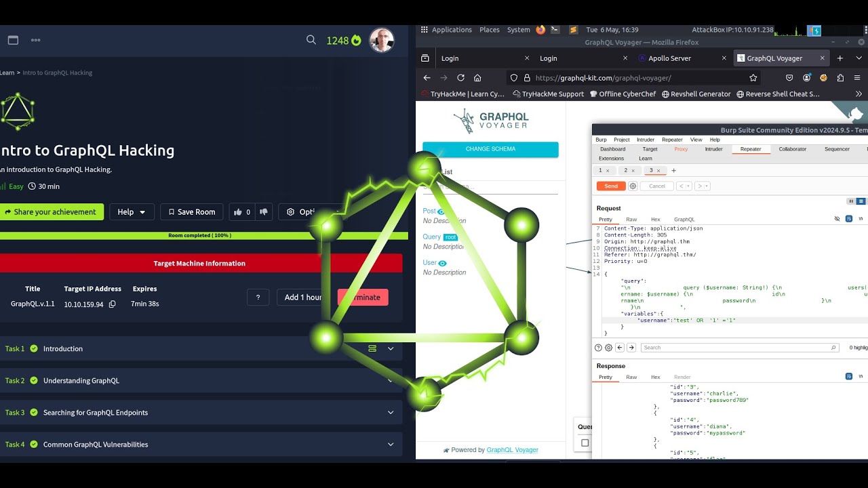Screen dimensions: 868x488
Task: Open the Help dropdown in TryHackMe
Action: pyautogui.click(x=132, y=212)
